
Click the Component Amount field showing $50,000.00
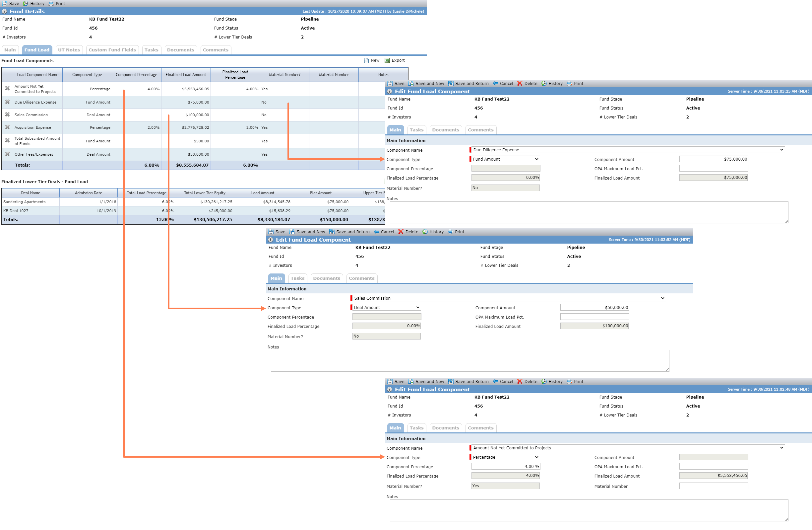coord(594,307)
